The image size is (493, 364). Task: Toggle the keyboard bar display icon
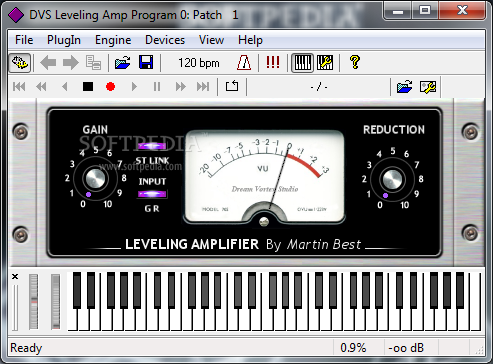point(302,62)
